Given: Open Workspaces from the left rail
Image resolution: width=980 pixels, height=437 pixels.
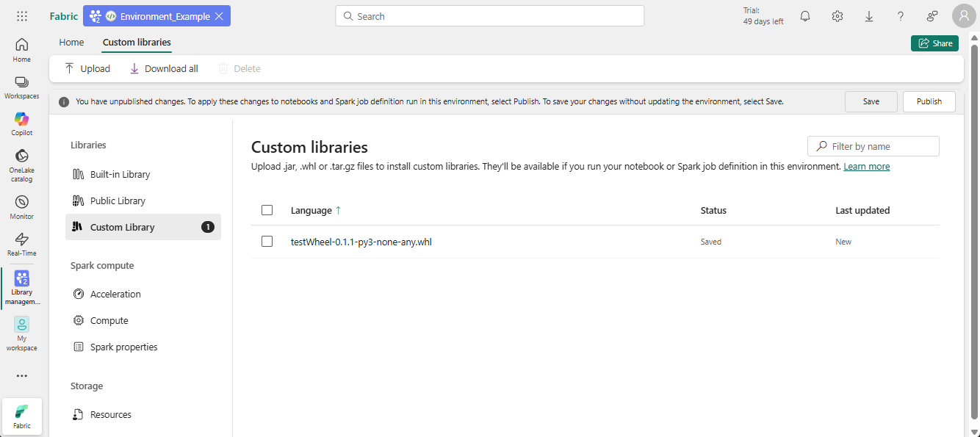Looking at the screenshot, I should coord(22,87).
